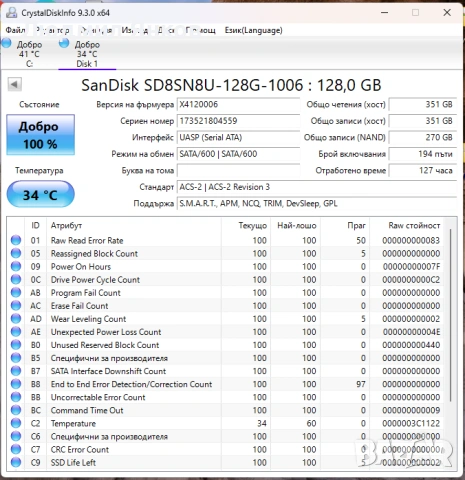
Task: Minimize the CrystalDiskInfo window
Action: [x=385, y=13]
